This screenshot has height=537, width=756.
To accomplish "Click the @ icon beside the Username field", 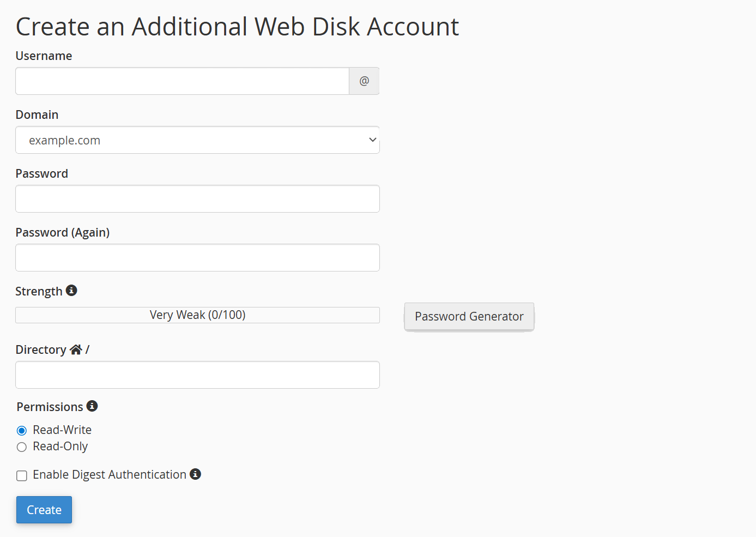I will pyautogui.click(x=364, y=81).
